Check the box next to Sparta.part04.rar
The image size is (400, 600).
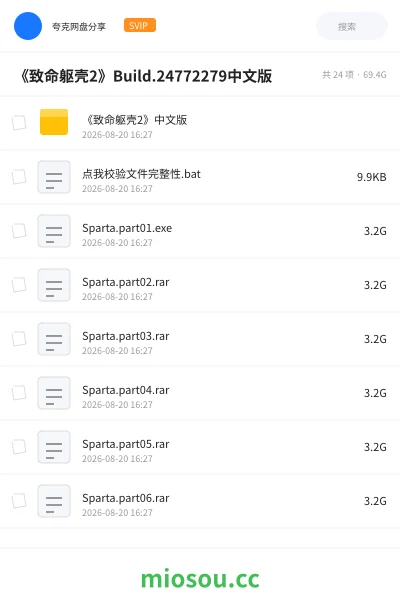coord(19,393)
